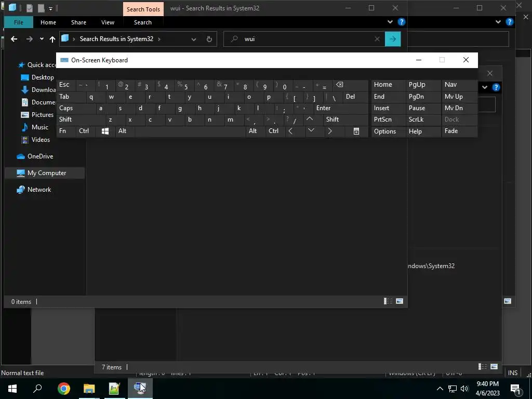This screenshot has height=399, width=532.
Task: Open the View ribbon tab
Action: tap(108, 22)
